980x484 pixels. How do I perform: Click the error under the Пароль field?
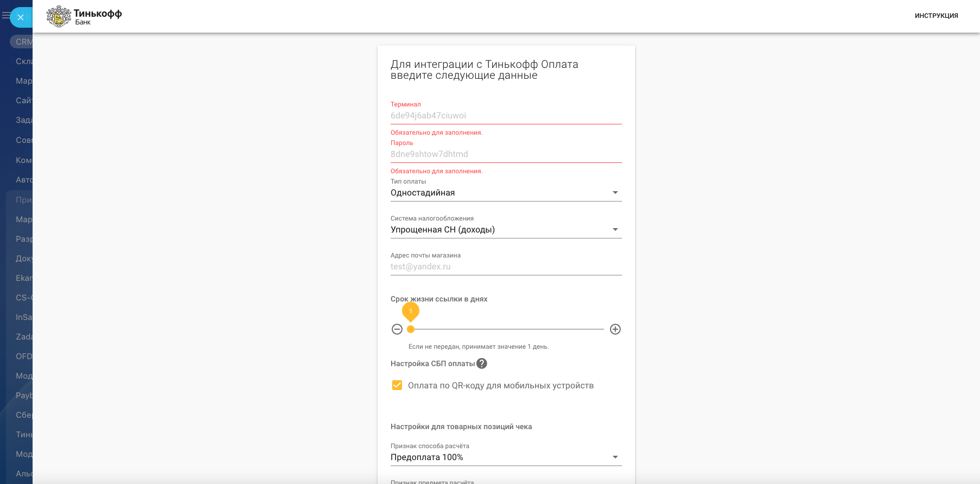437,171
